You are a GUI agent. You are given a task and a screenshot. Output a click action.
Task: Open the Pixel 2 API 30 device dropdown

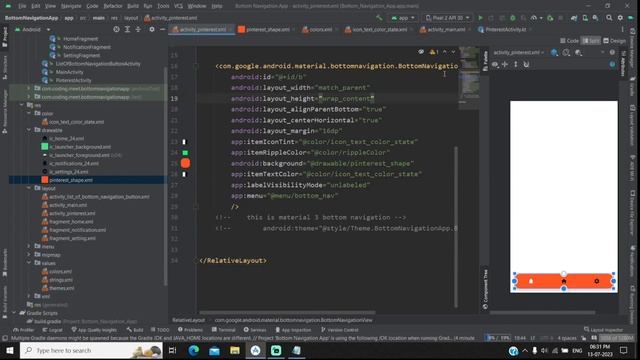click(447, 18)
